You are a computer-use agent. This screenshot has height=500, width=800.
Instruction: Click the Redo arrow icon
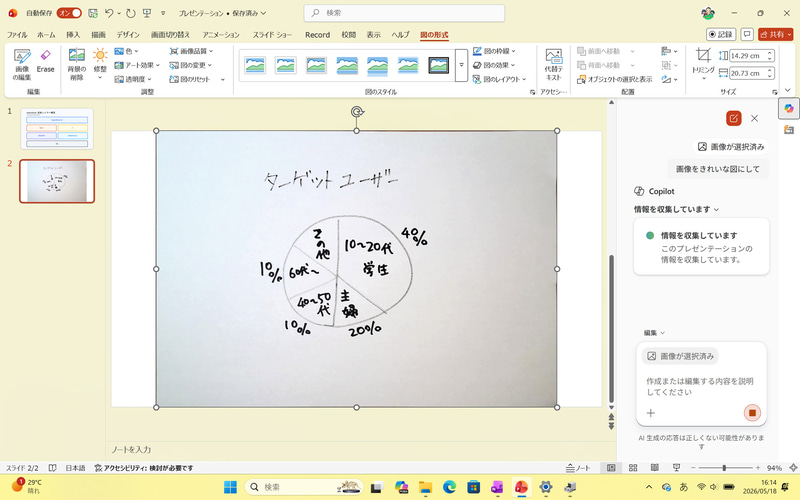pyautogui.click(x=131, y=13)
